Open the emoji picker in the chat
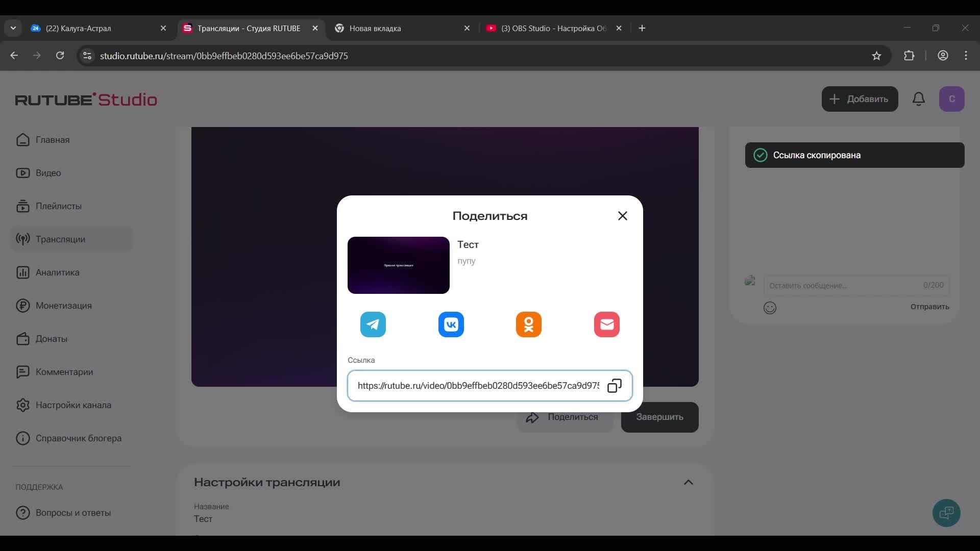The image size is (980, 551). tap(770, 308)
